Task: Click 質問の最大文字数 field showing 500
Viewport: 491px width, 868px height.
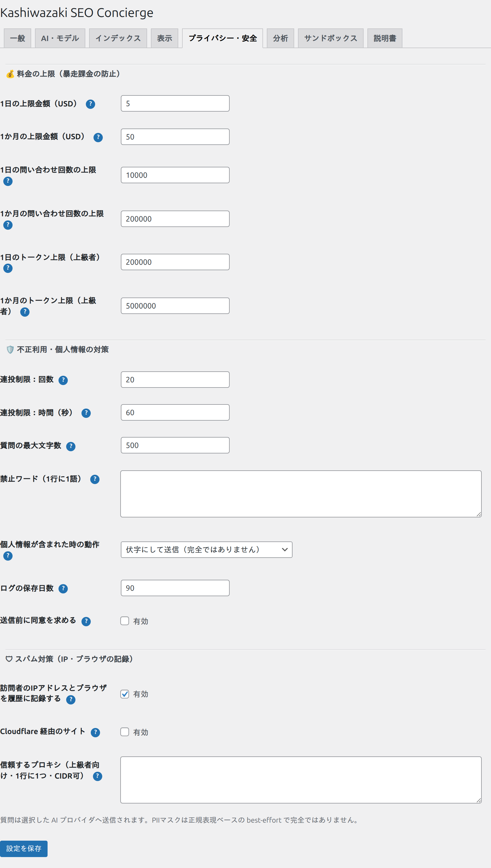Action: point(175,445)
